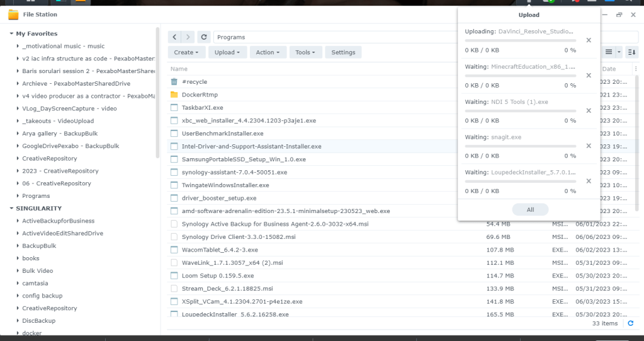Cancel the DaVinci_Resolve_Studio upload
644x341 pixels.
click(589, 40)
